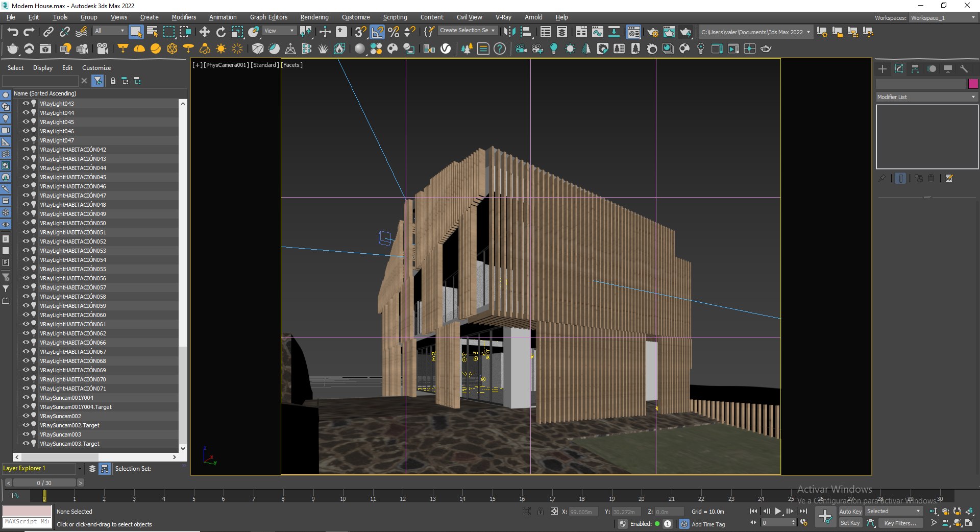The width and height of the screenshot is (980, 532).
Task: Expand the Modifier List dropdown
Action: click(x=926, y=96)
